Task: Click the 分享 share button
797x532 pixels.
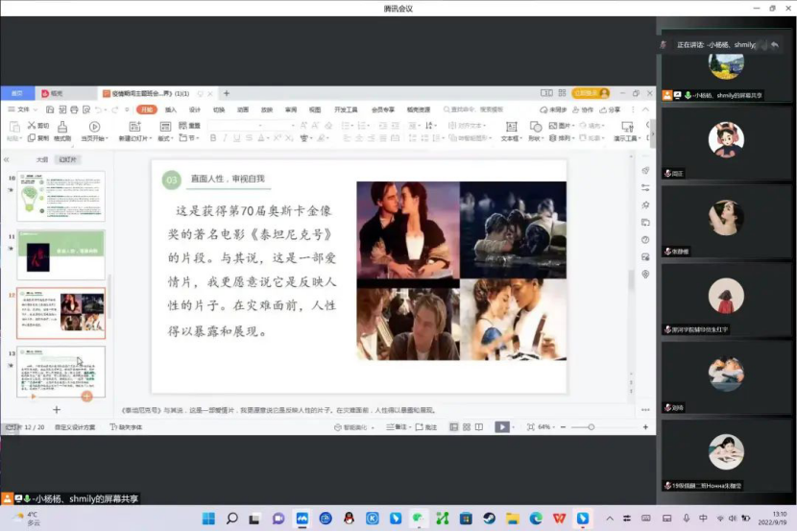Action: tap(611, 109)
